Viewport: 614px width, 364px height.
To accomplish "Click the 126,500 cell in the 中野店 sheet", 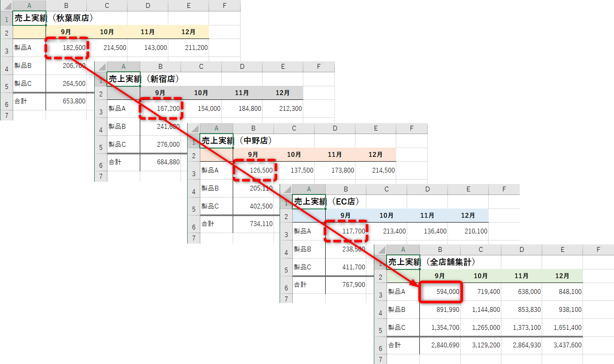I will coord(253,170).
